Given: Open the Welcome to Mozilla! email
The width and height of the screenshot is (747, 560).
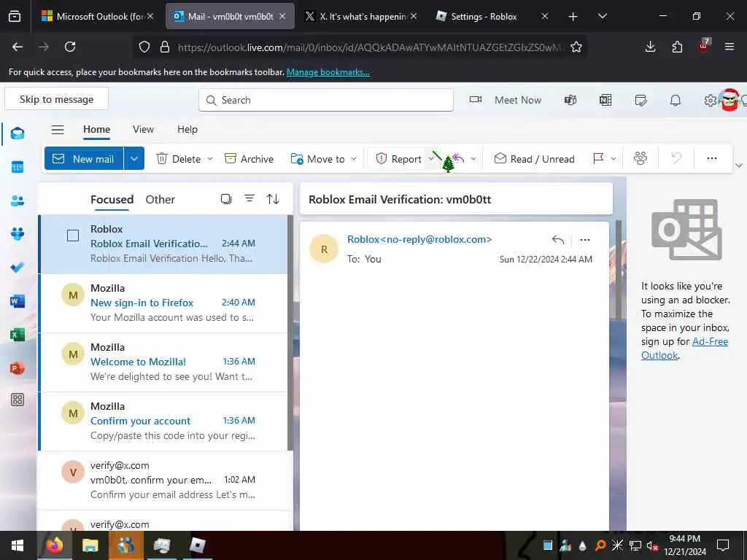Looking at the screenshot, I should [163, 362].
